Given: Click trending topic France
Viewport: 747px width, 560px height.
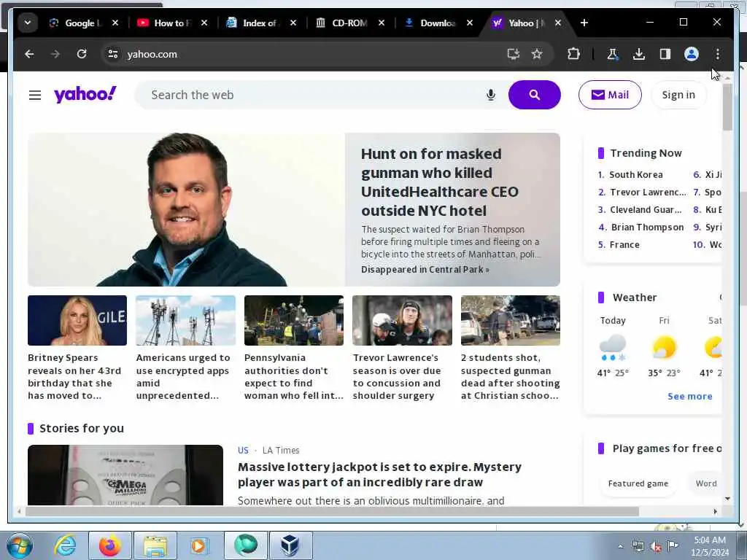Looking at the screenshot, I should pyautogui.click(x=624, y=245).
